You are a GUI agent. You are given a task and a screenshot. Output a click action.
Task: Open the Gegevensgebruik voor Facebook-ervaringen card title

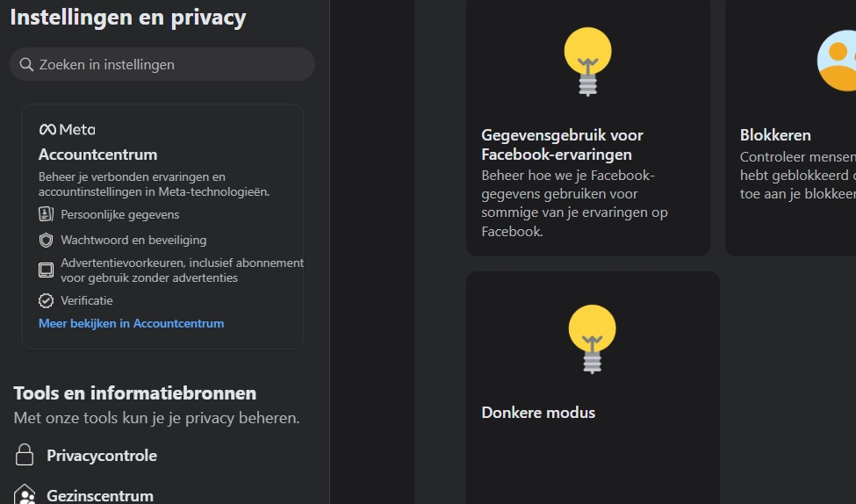pyautogui.click(x=562, y=145)
